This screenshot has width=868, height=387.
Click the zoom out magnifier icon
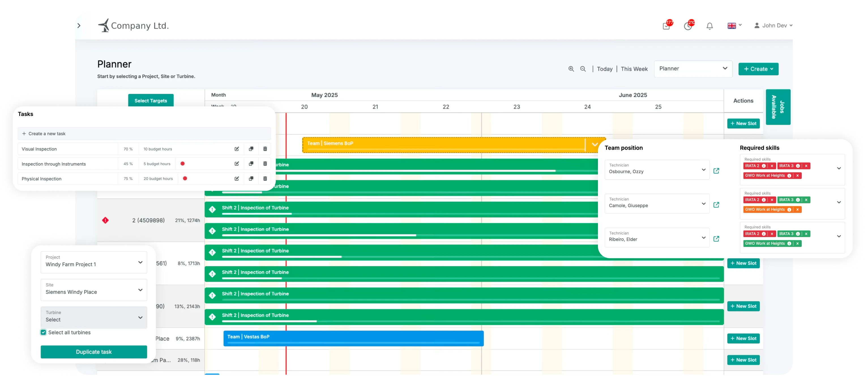(x=583, y=69)
